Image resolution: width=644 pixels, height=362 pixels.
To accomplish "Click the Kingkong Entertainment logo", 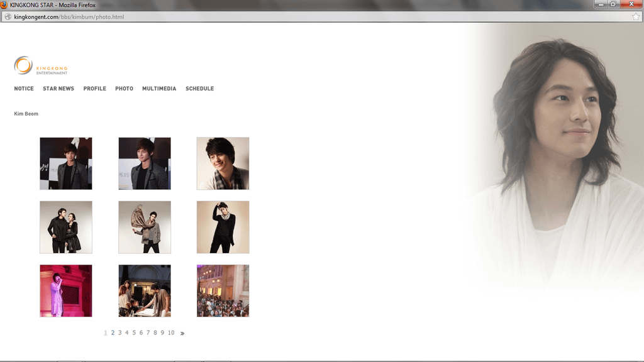I will tap(41, 65).
